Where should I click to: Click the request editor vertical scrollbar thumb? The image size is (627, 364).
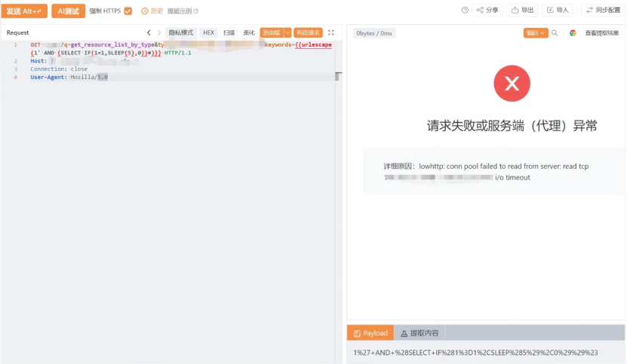pos(338,76)
